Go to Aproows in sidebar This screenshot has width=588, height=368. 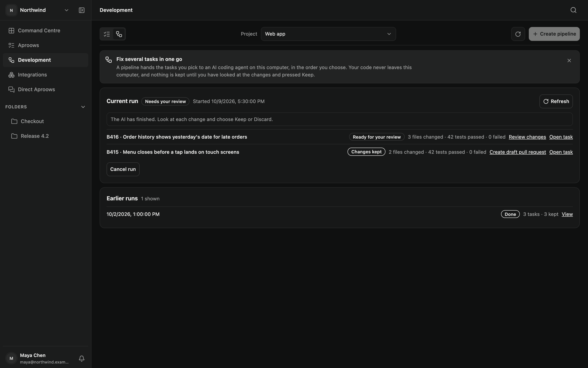(46, 45)
